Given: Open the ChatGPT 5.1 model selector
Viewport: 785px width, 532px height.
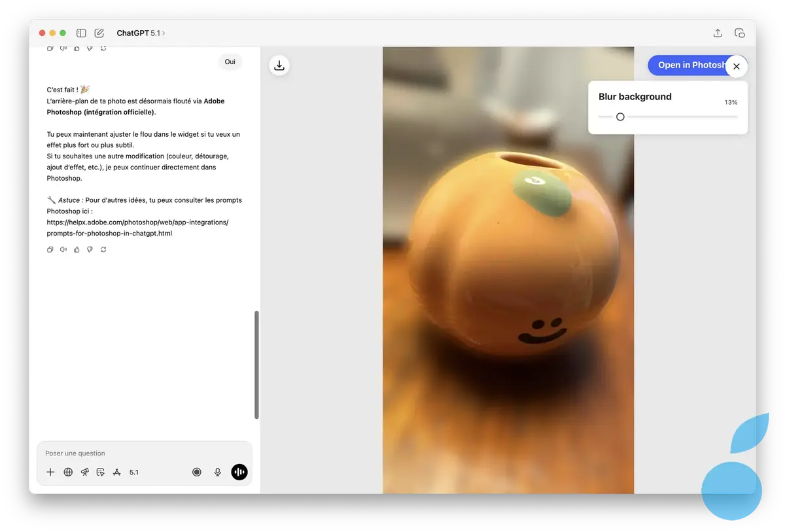Looking at the screenshot, I should click(141, 33).
